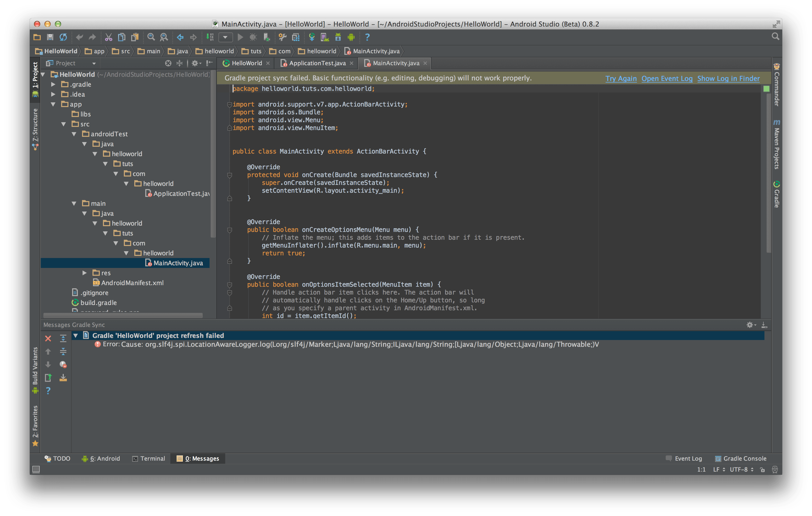Toggle the Maven Projects side panel

point(776,144)
